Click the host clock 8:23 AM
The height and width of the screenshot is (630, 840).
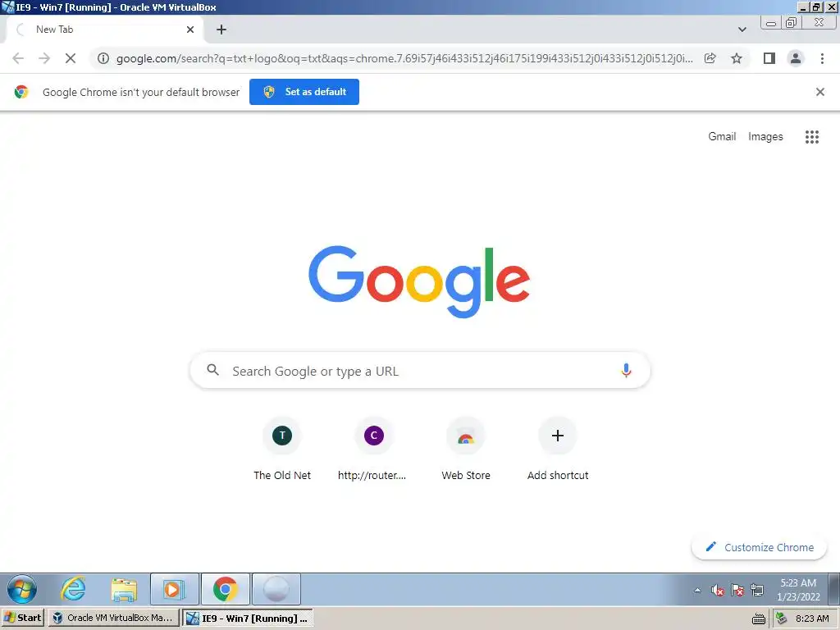coord(812,619)
